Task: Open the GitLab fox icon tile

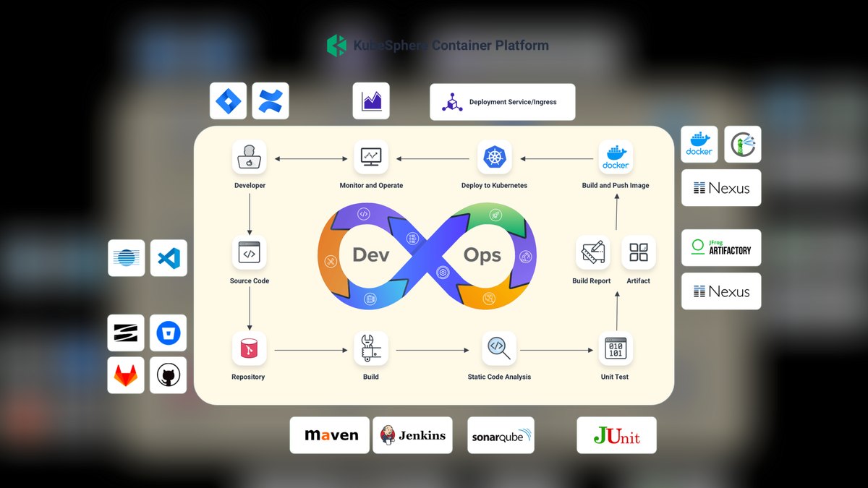Action: pyautogui.click(x=127, y=375)
